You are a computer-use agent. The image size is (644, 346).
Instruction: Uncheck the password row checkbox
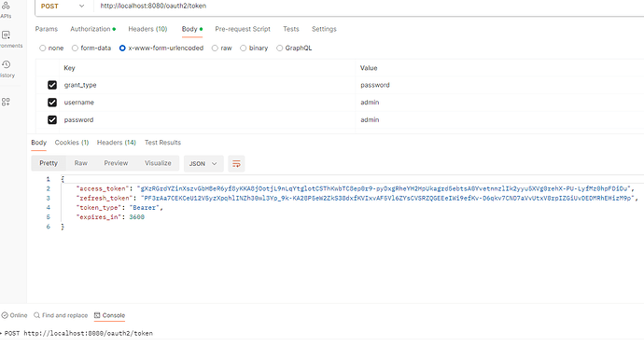point(52,120)
